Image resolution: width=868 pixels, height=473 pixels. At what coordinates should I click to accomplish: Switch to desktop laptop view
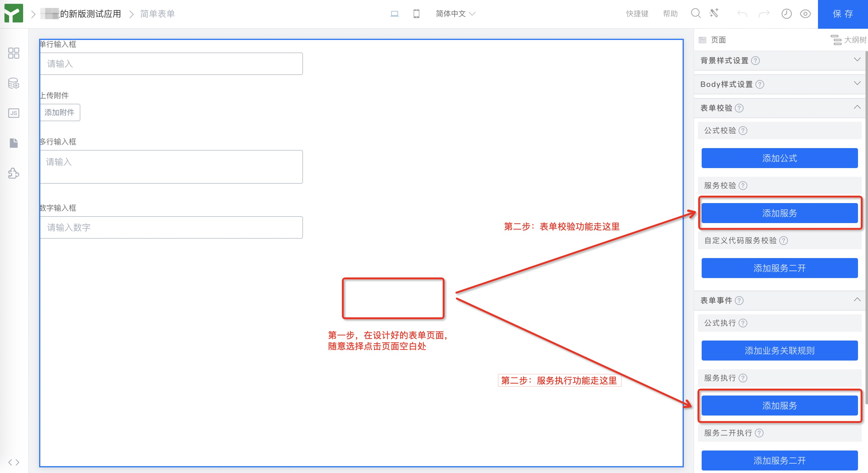(x=394, y=14)
